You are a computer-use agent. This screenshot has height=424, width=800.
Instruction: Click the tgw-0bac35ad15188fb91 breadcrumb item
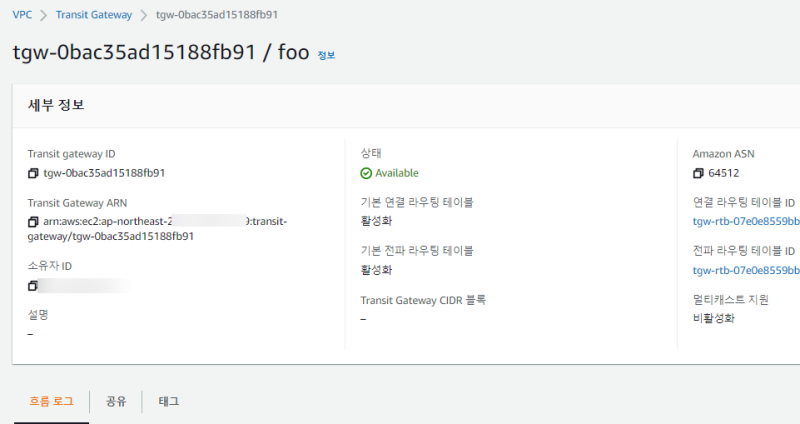point(217,16)
